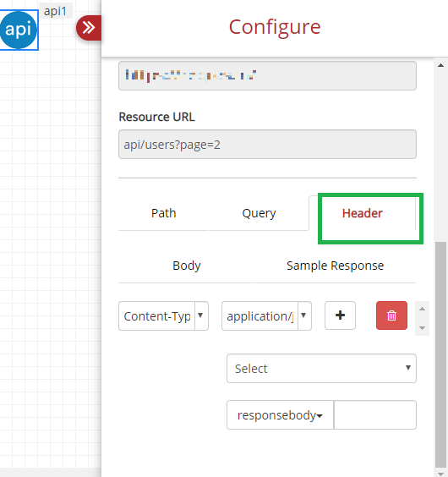Open the Header tab

pyautogui.click(x=363, y=213)
